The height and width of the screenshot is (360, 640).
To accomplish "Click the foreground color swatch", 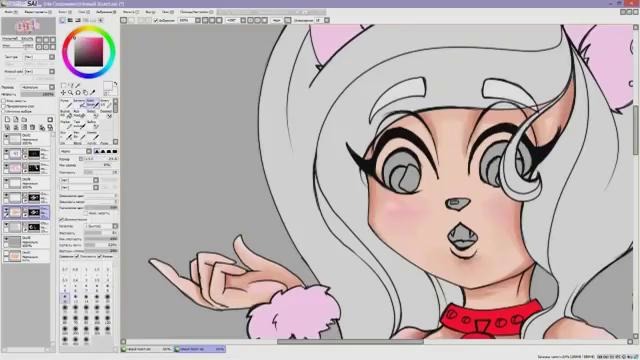I will (107, 85).
